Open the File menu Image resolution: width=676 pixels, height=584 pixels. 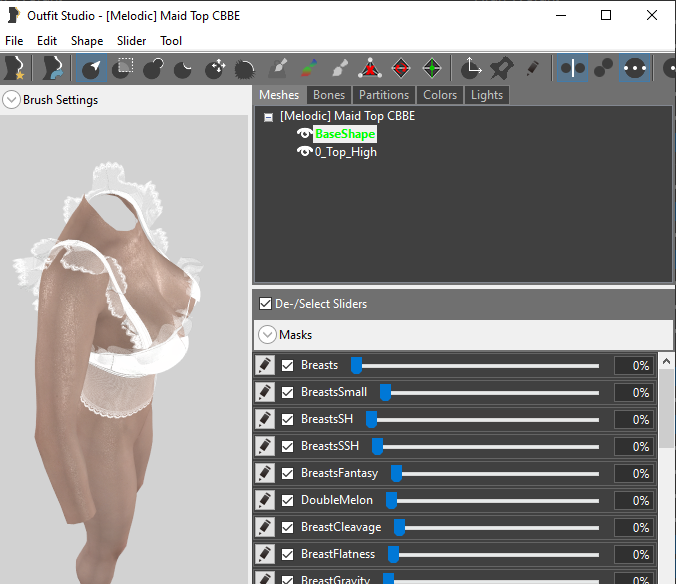(x=14, y=41)
